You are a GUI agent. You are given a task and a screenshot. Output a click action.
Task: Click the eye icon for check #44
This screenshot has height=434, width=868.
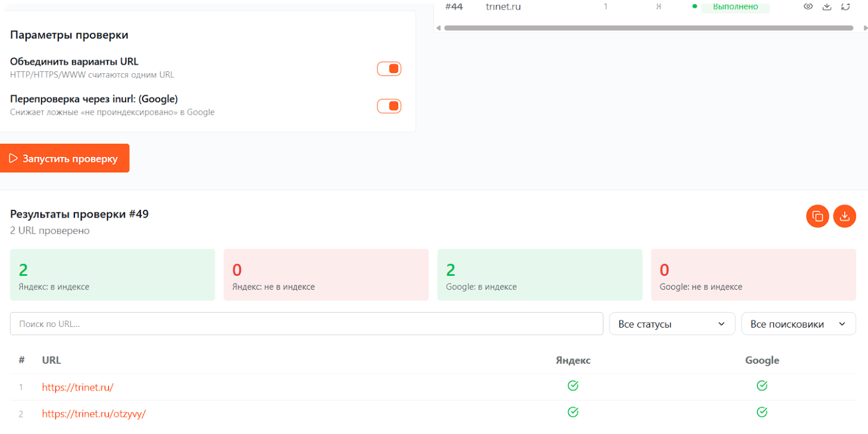(x=808, y=7)
